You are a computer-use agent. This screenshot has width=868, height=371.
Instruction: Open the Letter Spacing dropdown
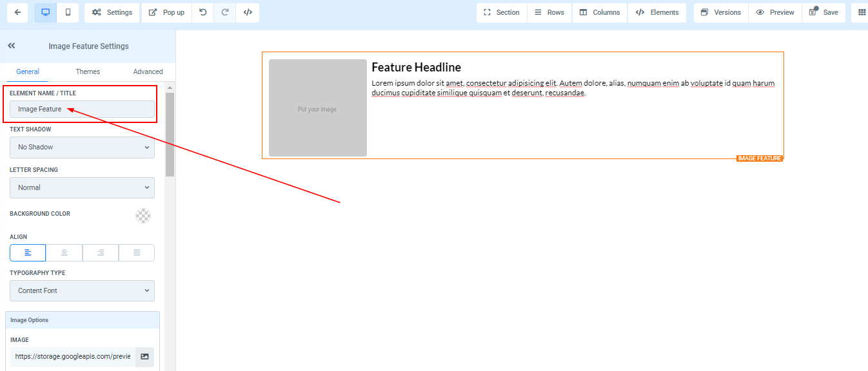tap(82, 187)
